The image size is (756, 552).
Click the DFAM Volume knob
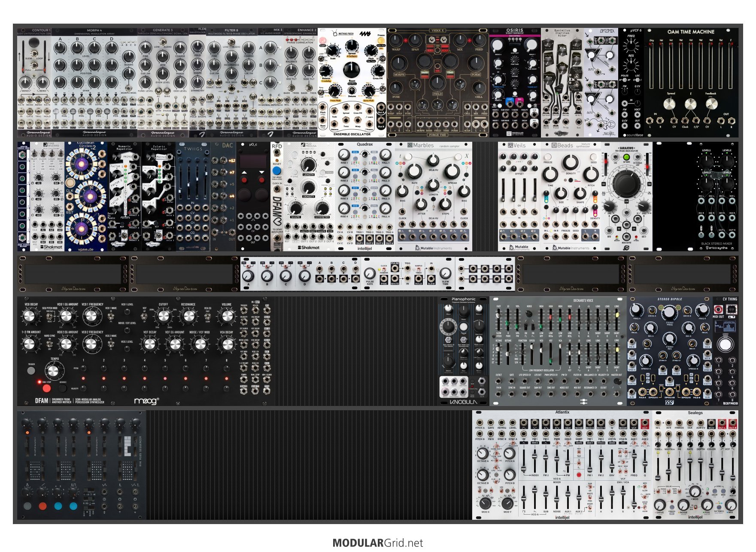(227, 317)
